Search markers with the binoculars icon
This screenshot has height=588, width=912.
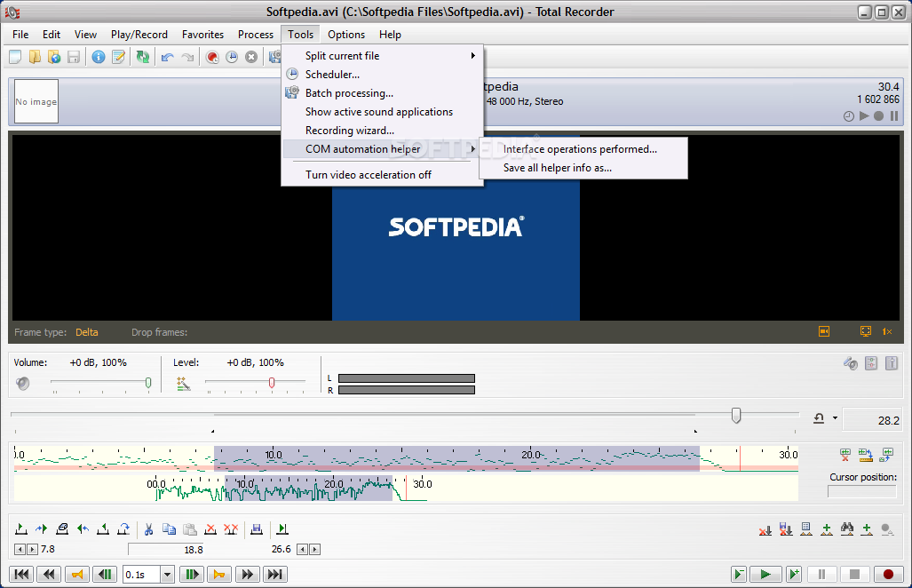[x=847, y=528]
